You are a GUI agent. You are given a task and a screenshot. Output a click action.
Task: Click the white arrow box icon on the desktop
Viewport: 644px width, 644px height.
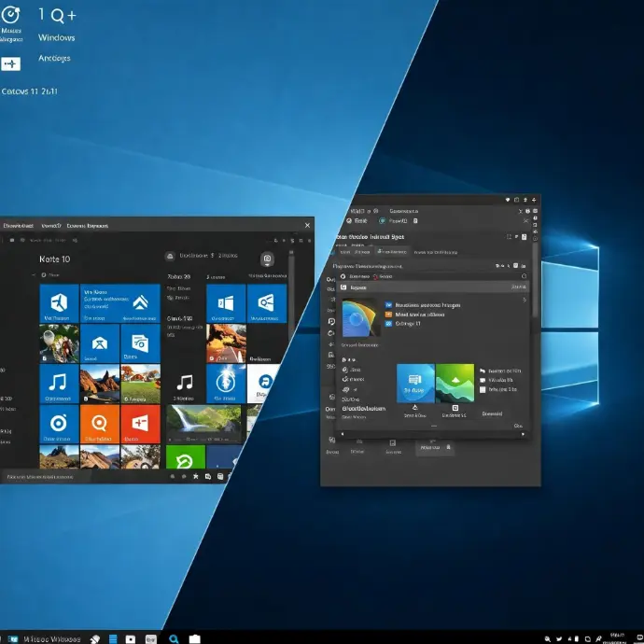(x=10, y=63)
